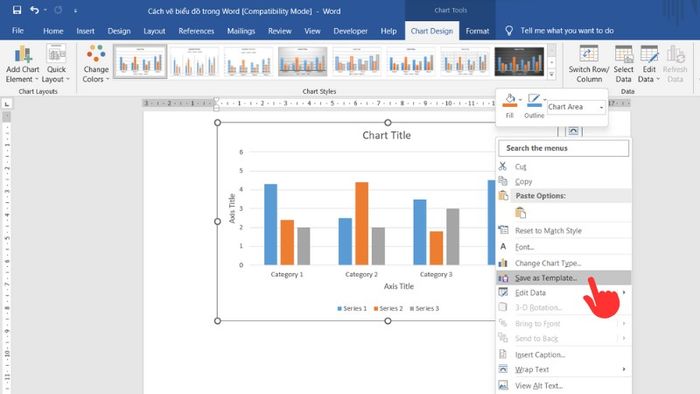Click the horizontal Axis Title label
The width and height of the screenshot is (700, 394).
click(399, 286)
